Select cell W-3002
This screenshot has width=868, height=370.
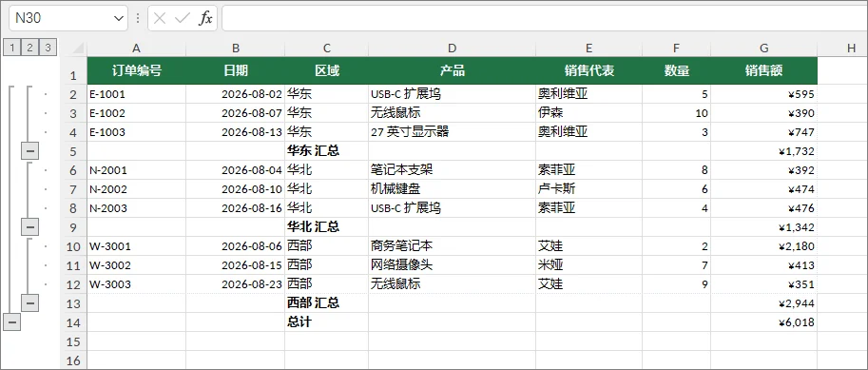pos(136,265)
